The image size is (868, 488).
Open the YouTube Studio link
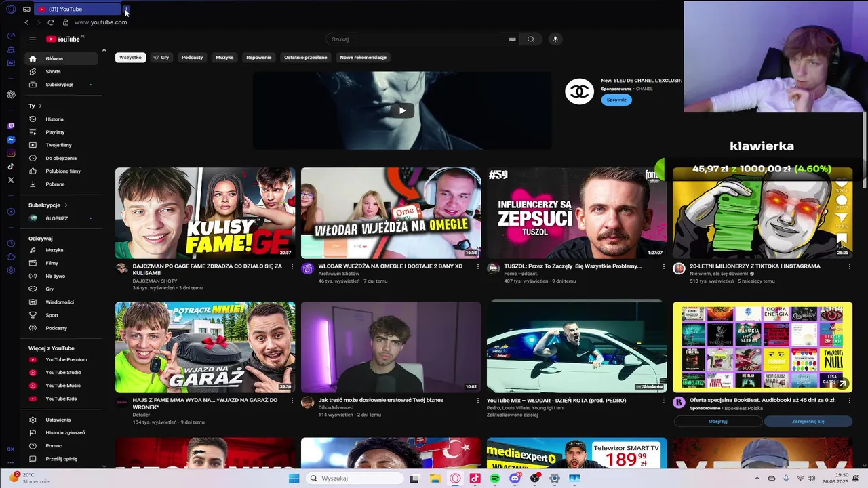(x=61, y=373)
